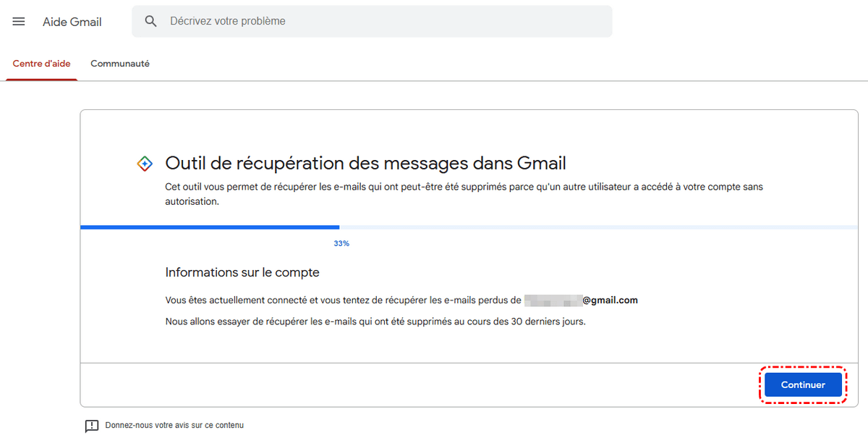Focus the "Décrivez votre problème" search field

(x=383, y=22)
